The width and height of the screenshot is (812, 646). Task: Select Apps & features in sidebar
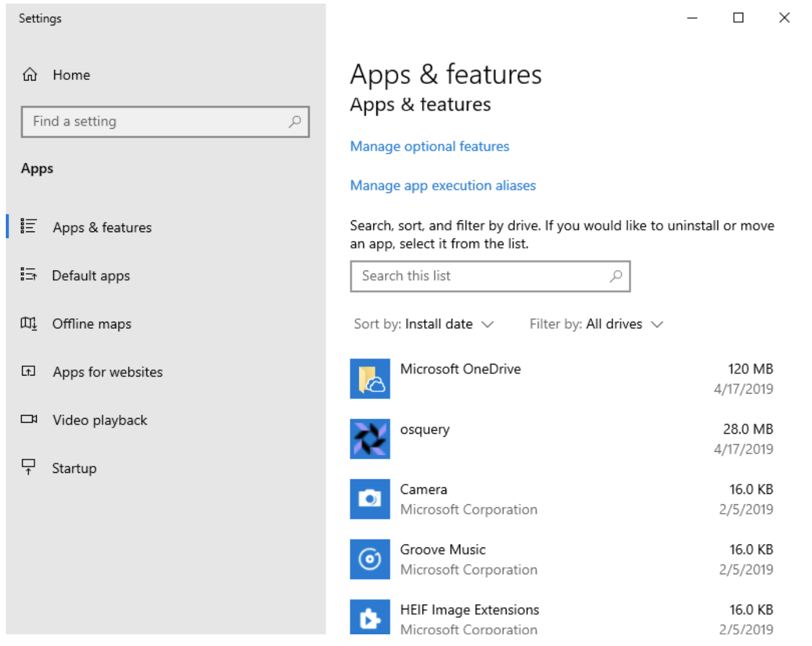point(102,227)
